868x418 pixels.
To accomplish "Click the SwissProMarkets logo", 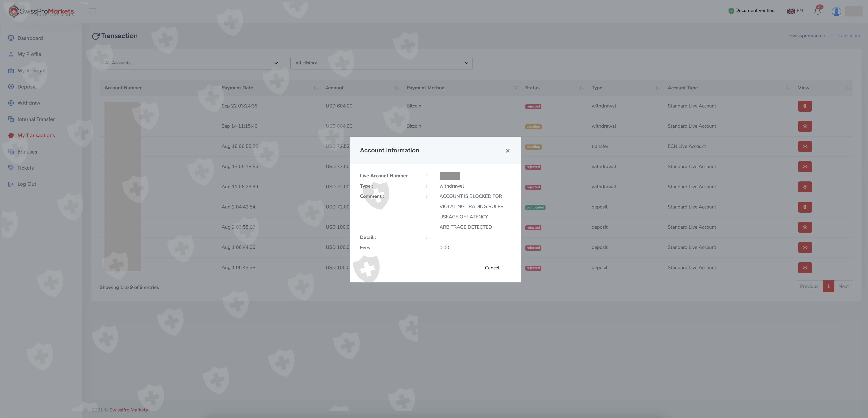I will (x=41, y=11).
